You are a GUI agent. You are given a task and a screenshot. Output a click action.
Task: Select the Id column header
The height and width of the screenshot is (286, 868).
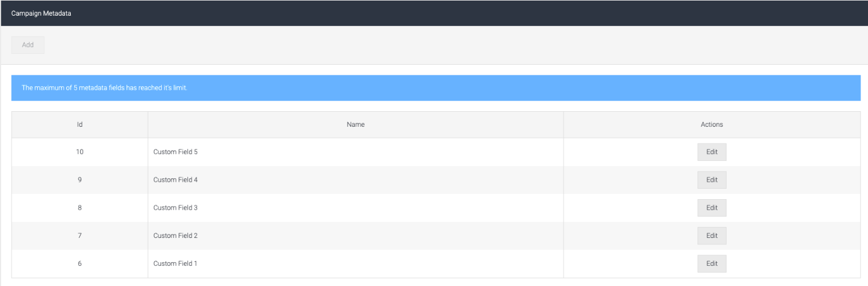click(79, 124)
